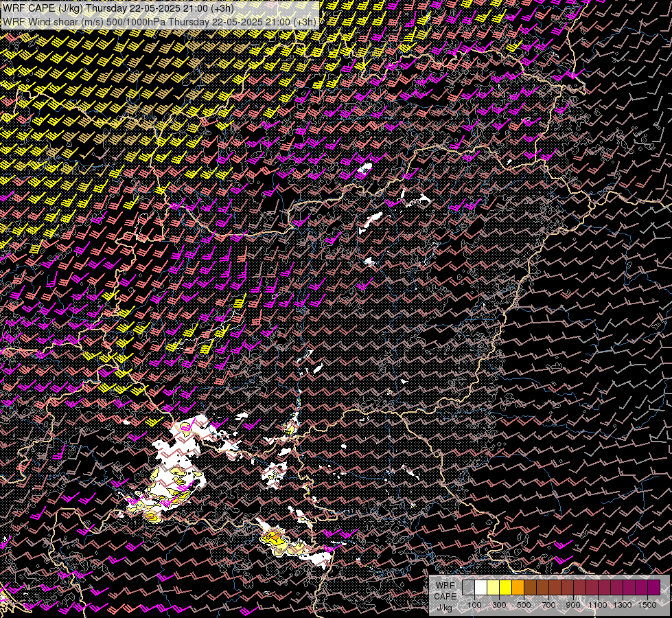The image size is (672, 618).
Task: Click the '500' label under the legend
Action: tap(524, 605)
